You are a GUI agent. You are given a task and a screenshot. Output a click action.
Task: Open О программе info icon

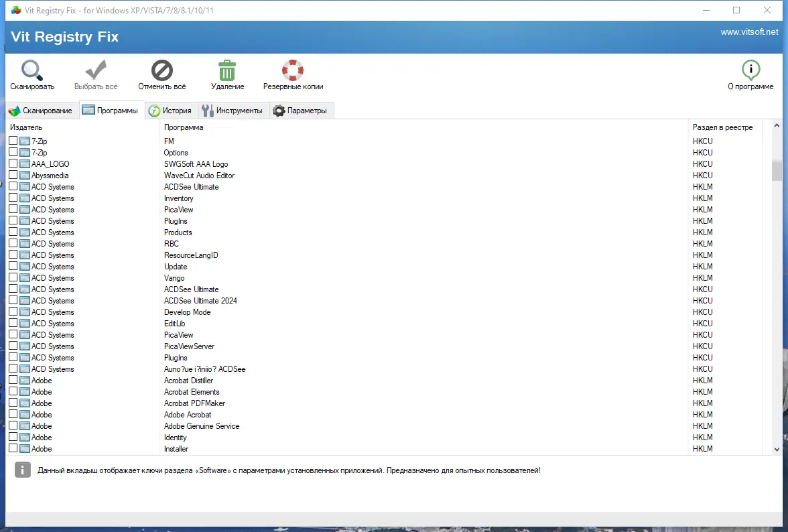(750, 70)
